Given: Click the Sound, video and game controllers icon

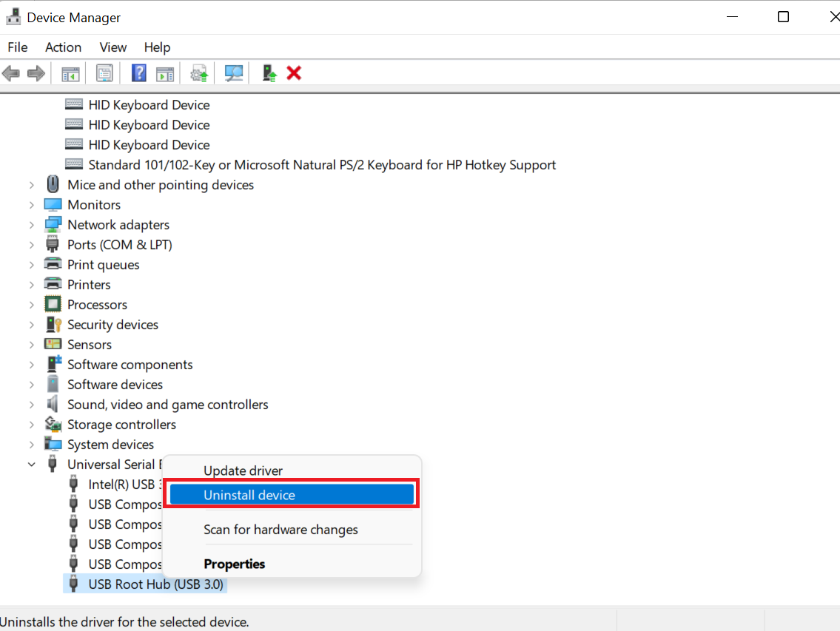Looking at the screenshot, I should click(53, 404).
